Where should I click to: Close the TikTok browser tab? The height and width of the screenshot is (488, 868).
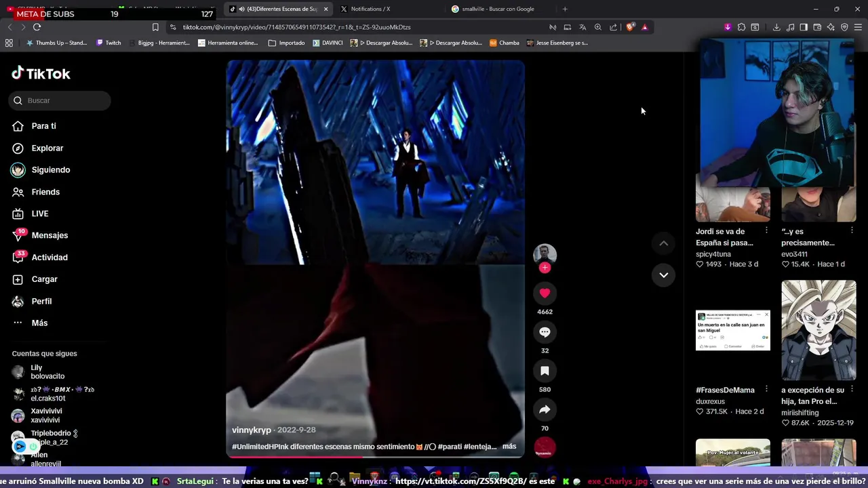click(326, 9)
